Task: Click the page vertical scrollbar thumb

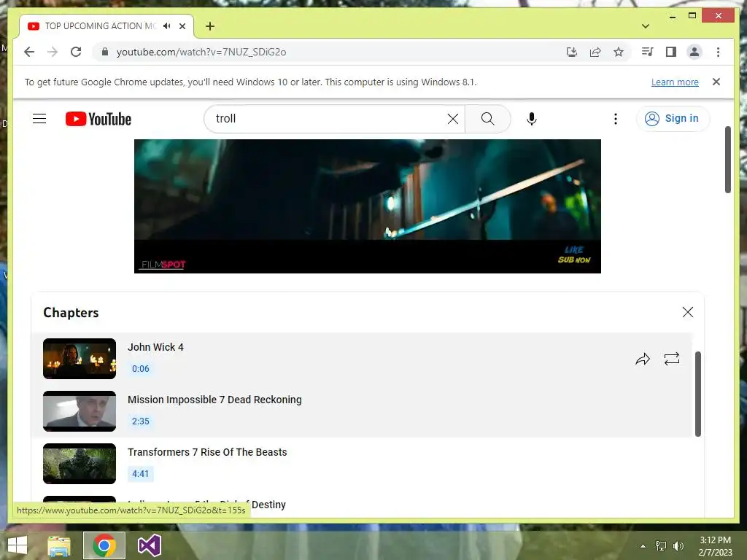Action: [727, 160]
